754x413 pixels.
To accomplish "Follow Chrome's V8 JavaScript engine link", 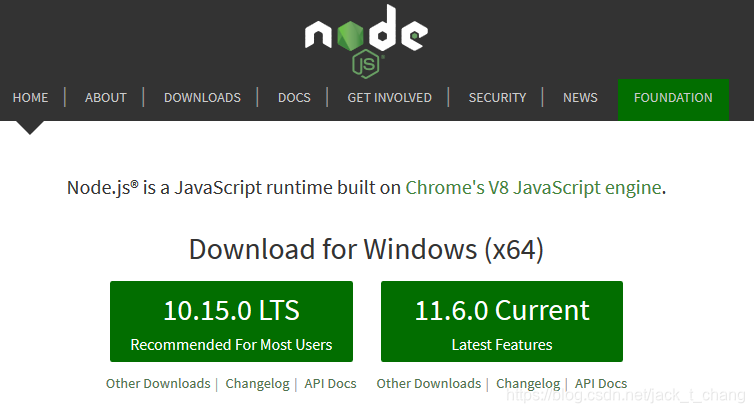I will tap(533, 188).
